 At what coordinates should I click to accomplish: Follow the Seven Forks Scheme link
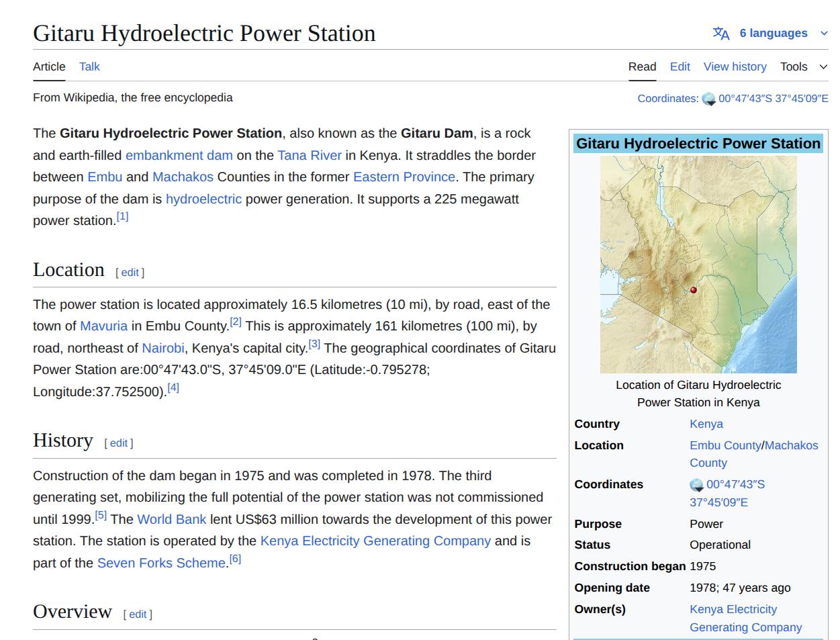point(162,563)
